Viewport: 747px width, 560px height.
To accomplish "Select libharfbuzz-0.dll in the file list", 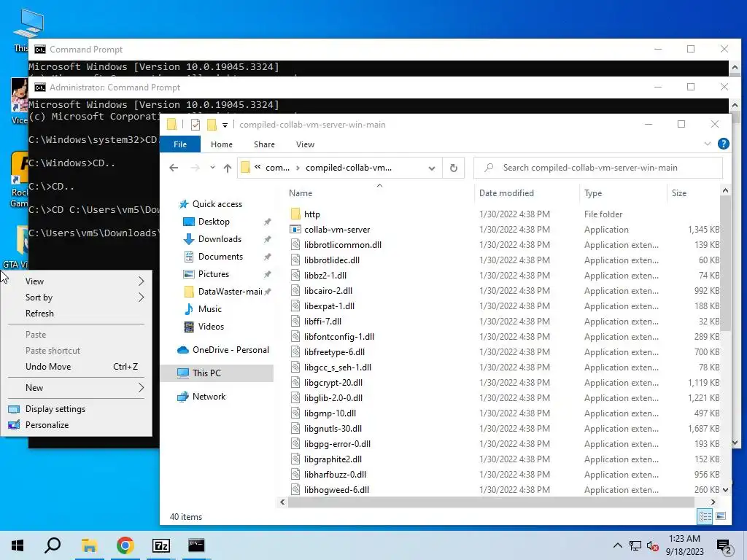I will tap(335, 475).
